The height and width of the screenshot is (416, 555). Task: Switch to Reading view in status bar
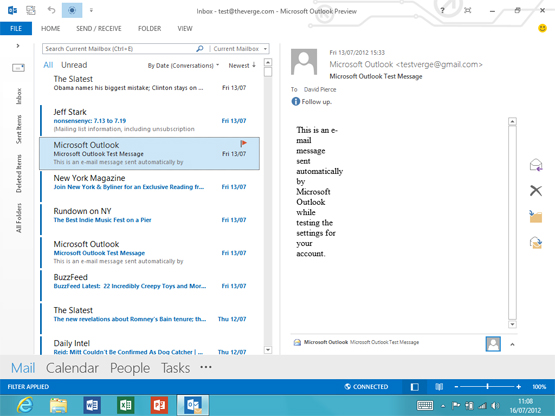439,387
